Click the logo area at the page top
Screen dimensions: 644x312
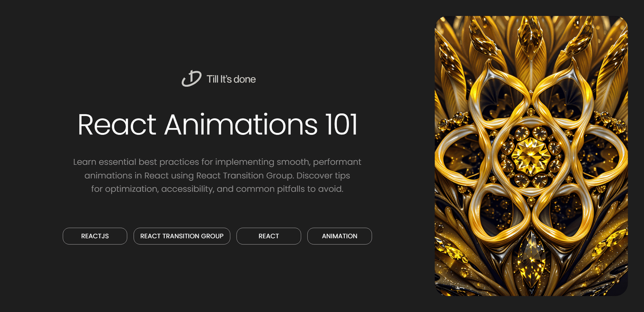(218, 79)
